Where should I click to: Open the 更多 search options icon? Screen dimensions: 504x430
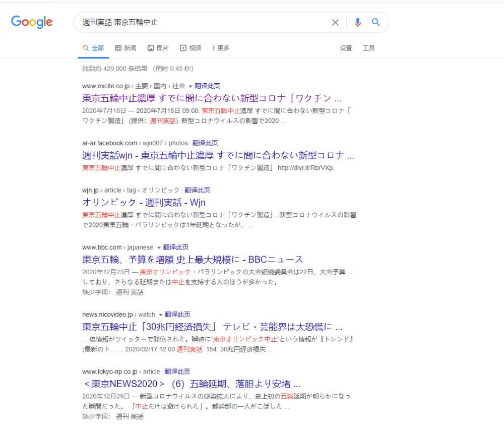point(214,47)
